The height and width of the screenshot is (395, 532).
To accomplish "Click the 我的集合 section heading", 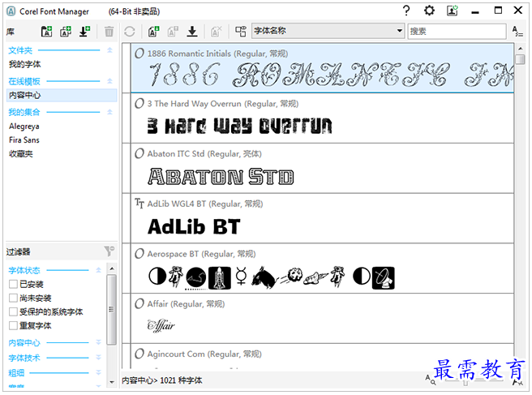I will pos(24,112).
